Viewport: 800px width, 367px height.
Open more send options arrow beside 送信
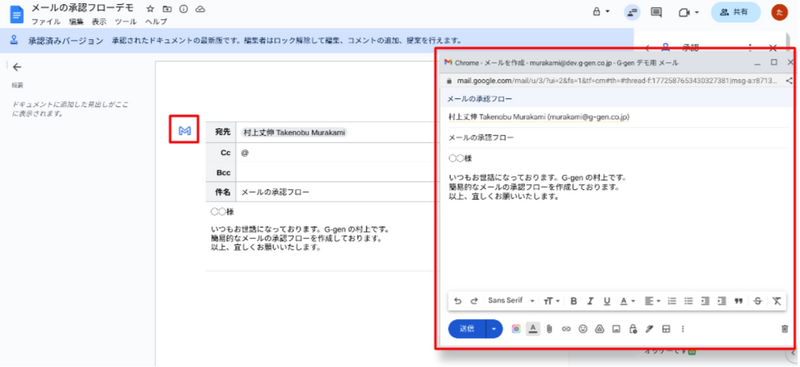[494, 329]
